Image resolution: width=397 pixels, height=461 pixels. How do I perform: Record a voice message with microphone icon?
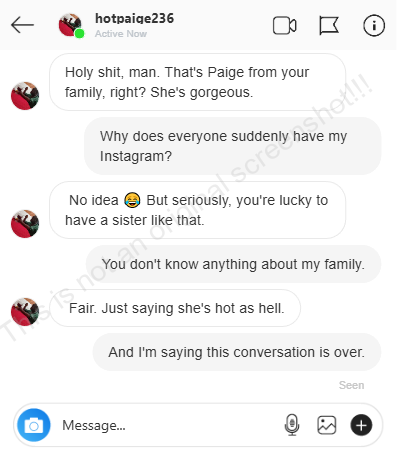[x=292, y=425]
